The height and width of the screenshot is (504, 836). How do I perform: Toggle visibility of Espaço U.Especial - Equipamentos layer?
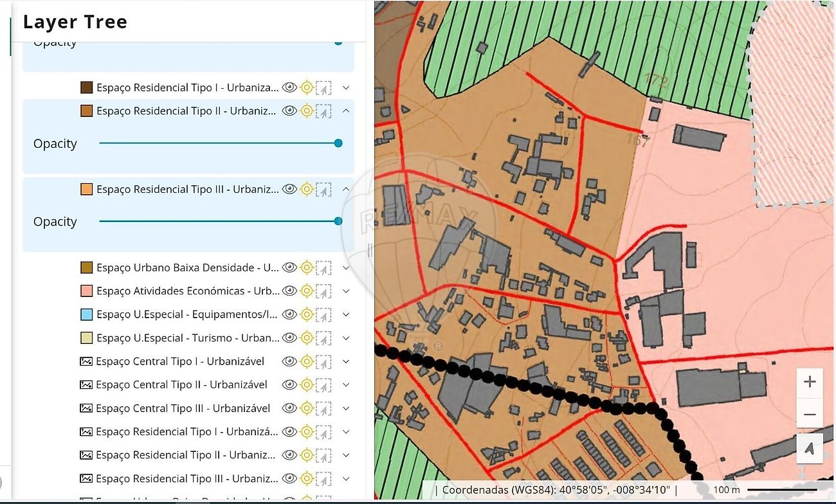pos(289,314)
